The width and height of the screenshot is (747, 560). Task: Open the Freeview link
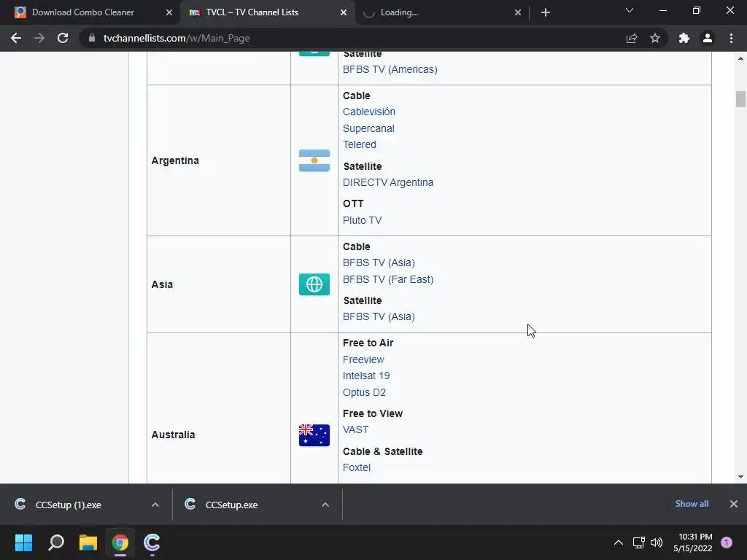point(363,359)
